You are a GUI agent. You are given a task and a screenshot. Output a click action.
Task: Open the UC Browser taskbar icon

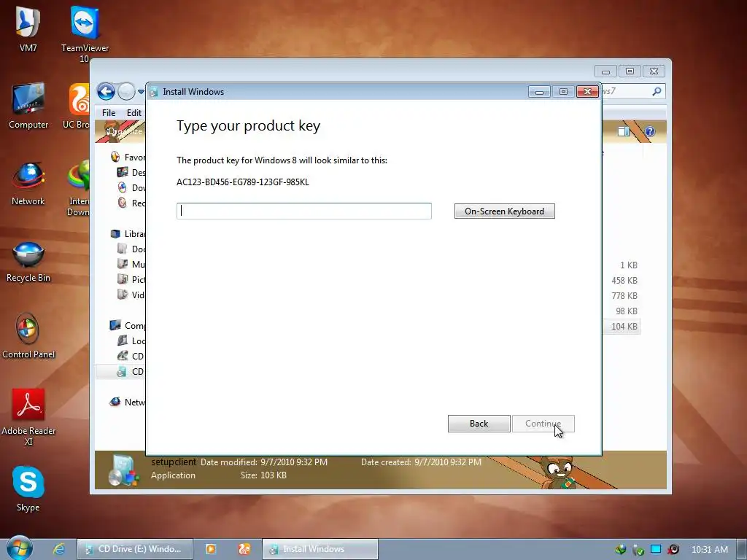tap(244, 549)
